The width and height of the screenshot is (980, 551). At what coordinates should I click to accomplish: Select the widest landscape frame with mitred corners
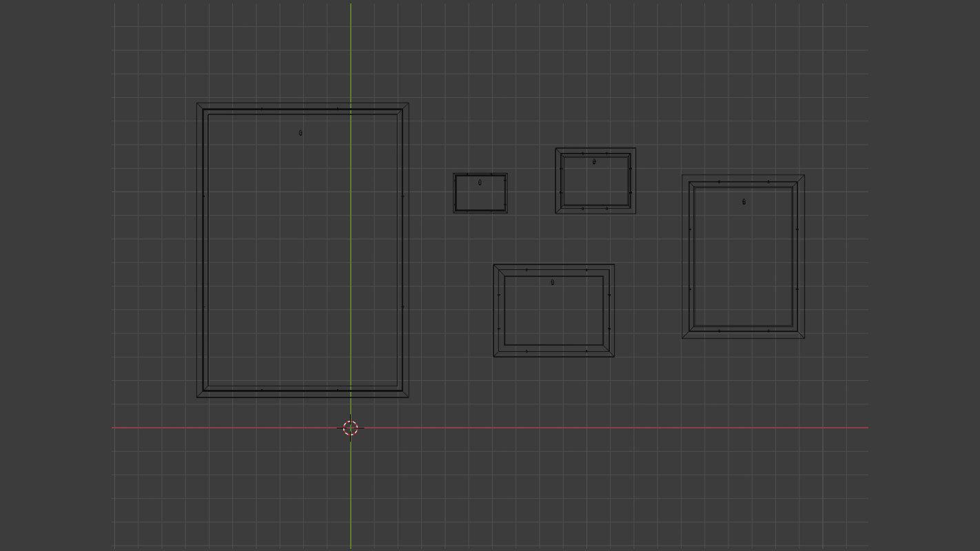553,311
